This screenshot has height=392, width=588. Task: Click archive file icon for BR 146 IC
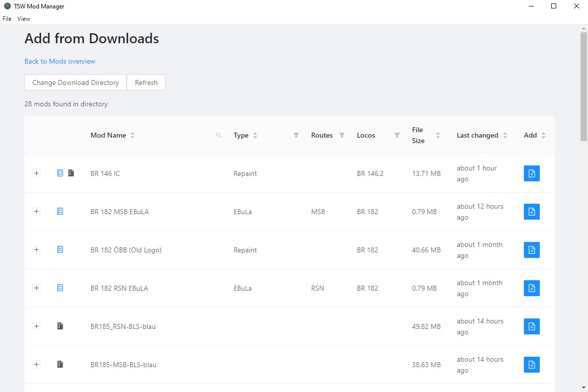pos(71,173)
